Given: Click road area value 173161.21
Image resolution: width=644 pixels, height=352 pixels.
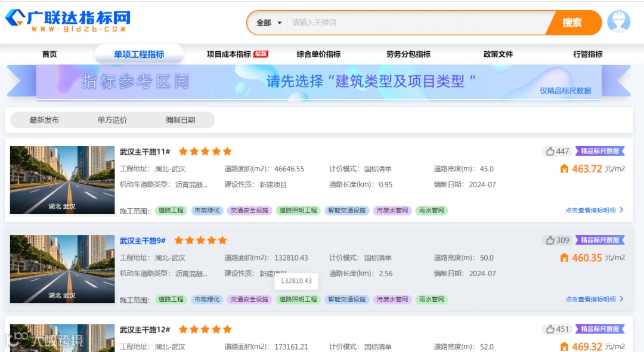Looking at the screenshot, I should tap(291, 347).
